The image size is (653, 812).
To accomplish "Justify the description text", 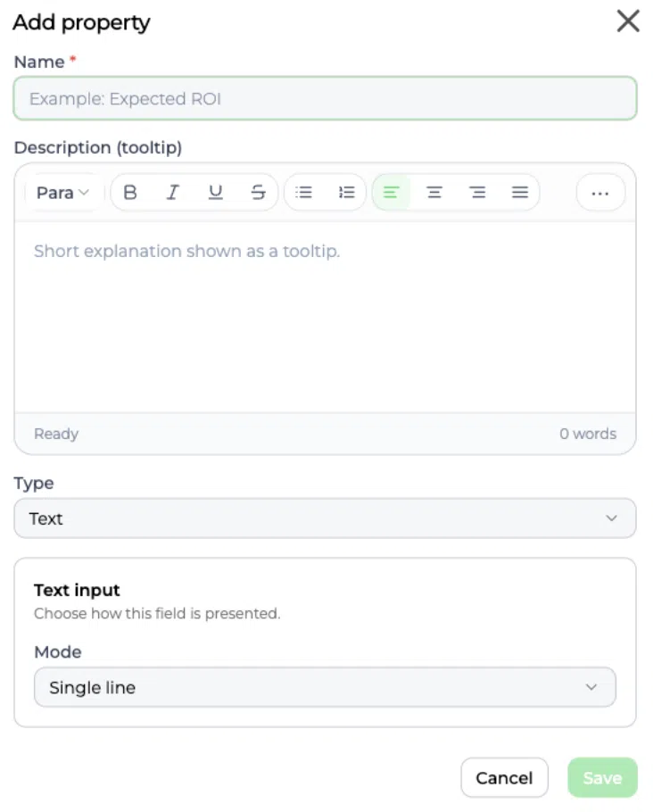I will coord(520,193).
